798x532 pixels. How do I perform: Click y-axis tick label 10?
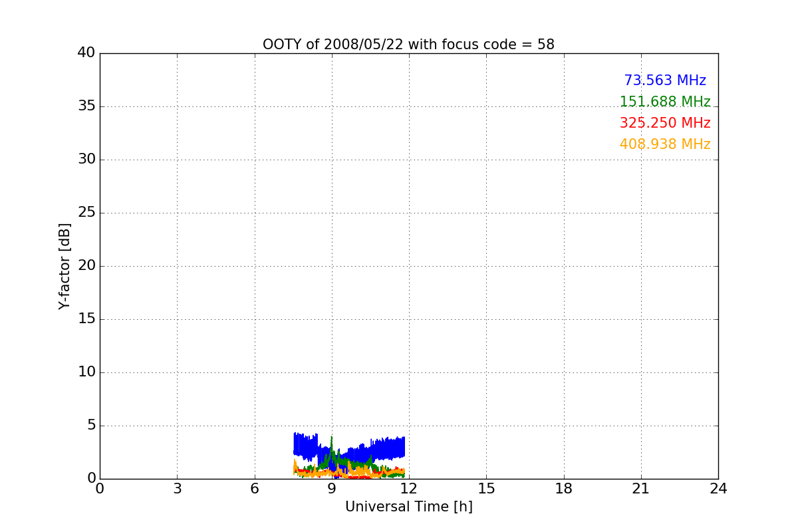pyautogui.click(x=86, y=372)
